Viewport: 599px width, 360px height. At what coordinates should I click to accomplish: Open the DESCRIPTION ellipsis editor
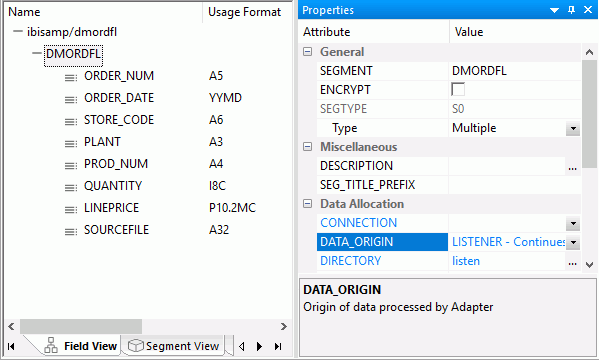pyautogui.click(x=572, y=167)
